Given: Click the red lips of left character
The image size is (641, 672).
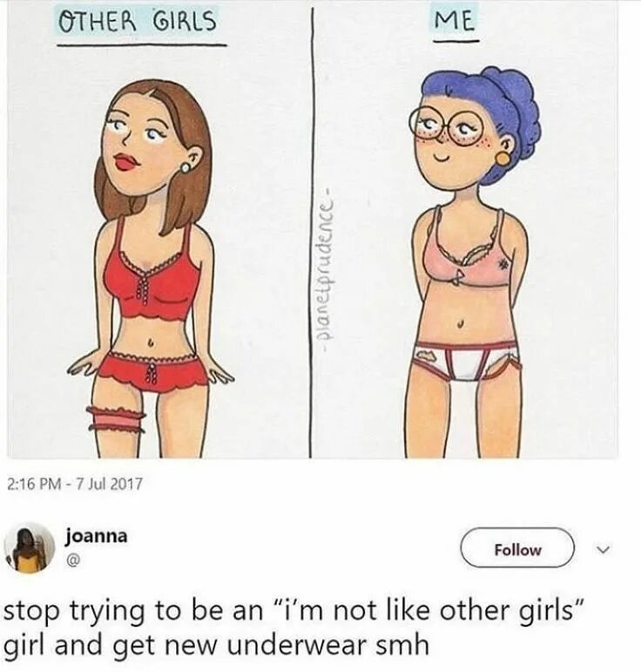Looking at the screenshot, I should tap(126, 161).
